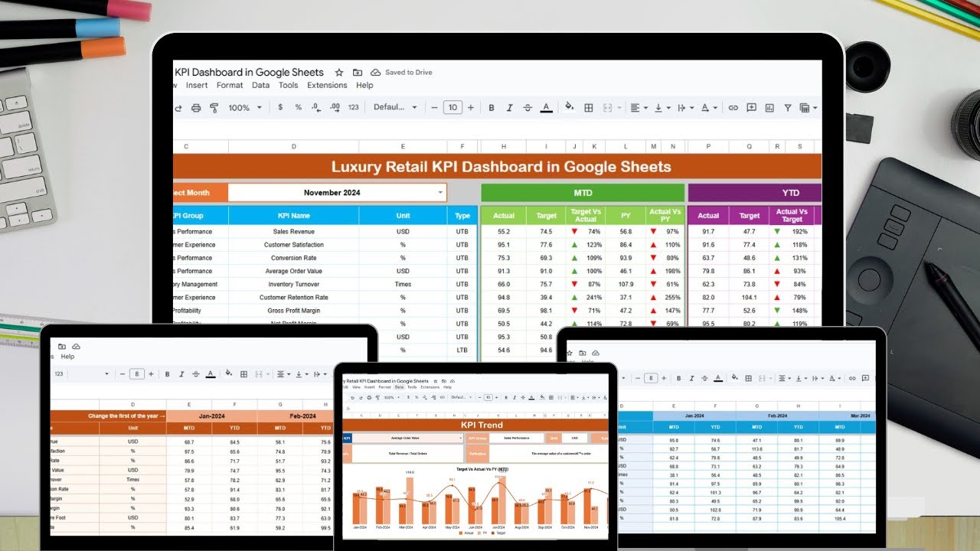The height and width of the screenshot is (551, 980).
Task: Open the Tools menu in main window
Action: [x=289, y=86]
